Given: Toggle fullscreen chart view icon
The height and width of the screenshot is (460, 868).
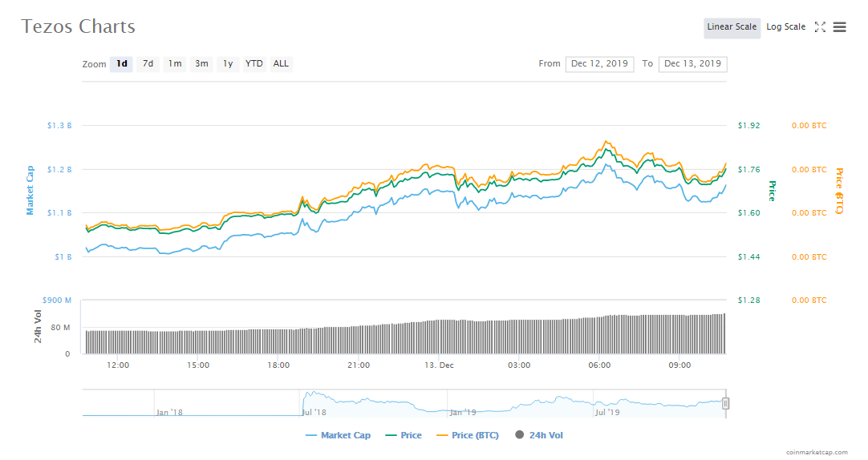Looking at the screenshot, I should [x=820, y=26].
